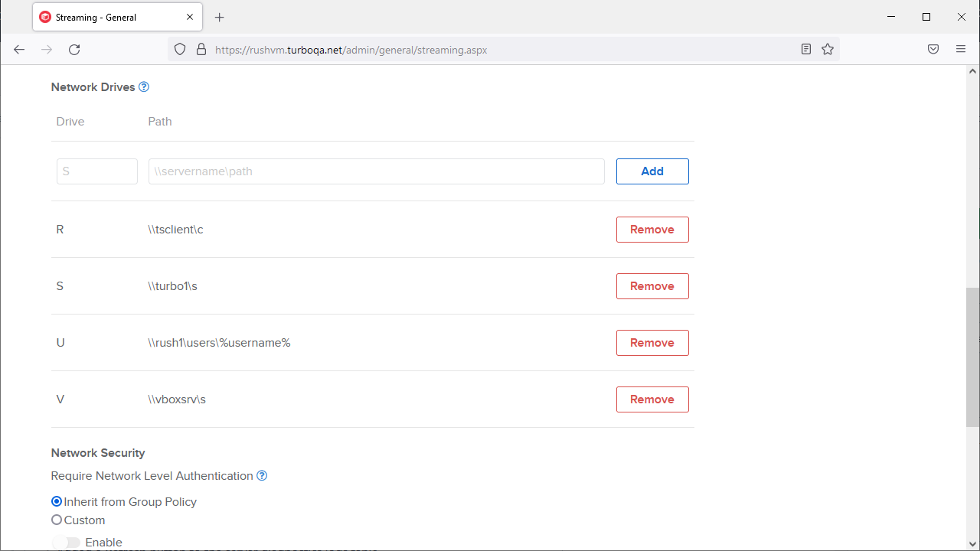Remove the R drive \\tsclient\c mapping
The width and height of the screenshot is (980, 551).
tap(652, 230)
